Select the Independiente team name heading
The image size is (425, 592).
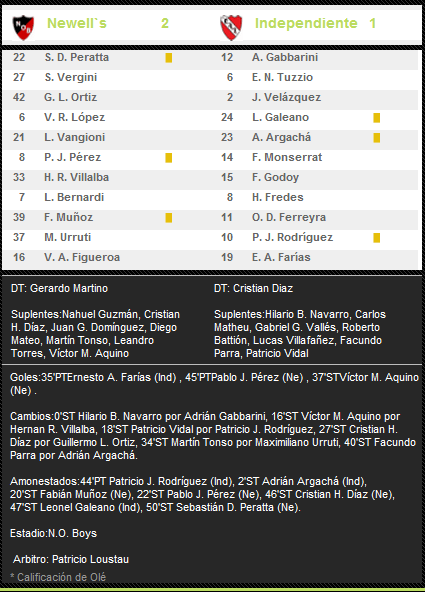(306, 23)
